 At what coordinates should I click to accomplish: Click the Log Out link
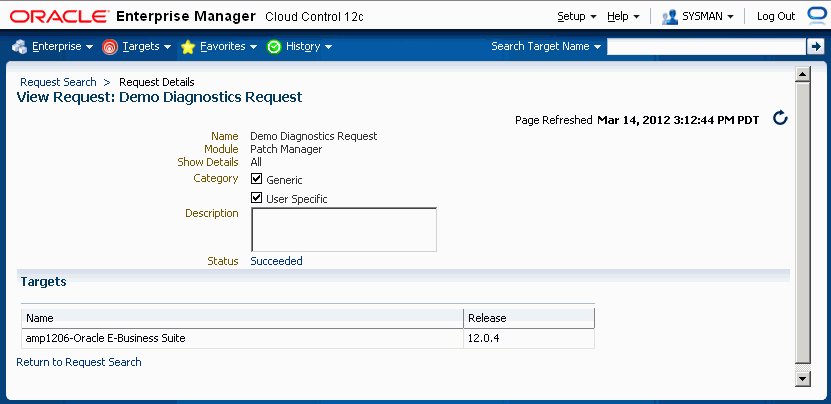(x=776, y=16)
